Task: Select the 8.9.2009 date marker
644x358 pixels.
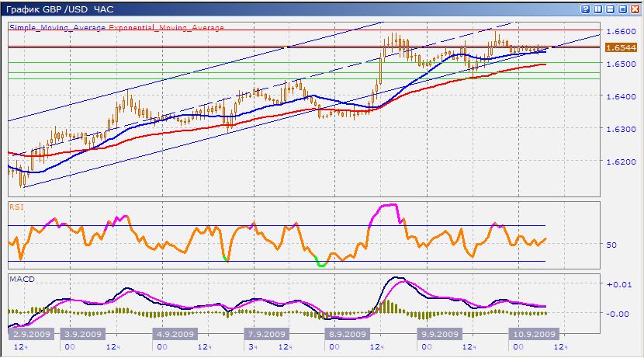Action: [347, 333]
